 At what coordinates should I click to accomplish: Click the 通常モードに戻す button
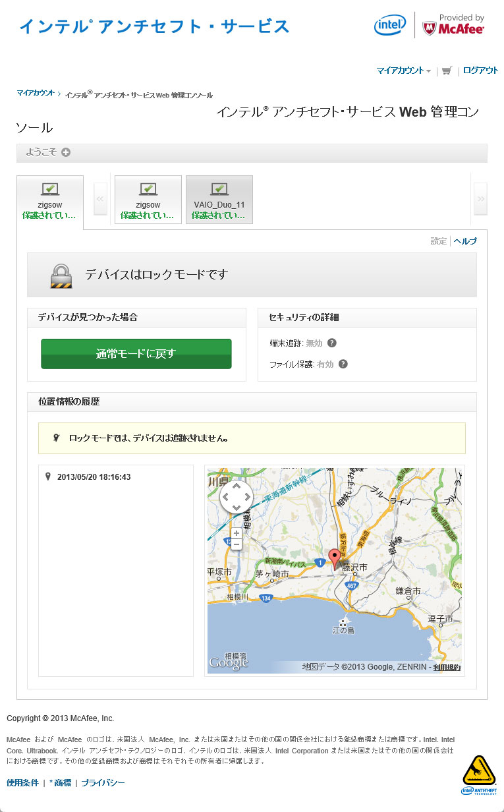tap(136, 354)
